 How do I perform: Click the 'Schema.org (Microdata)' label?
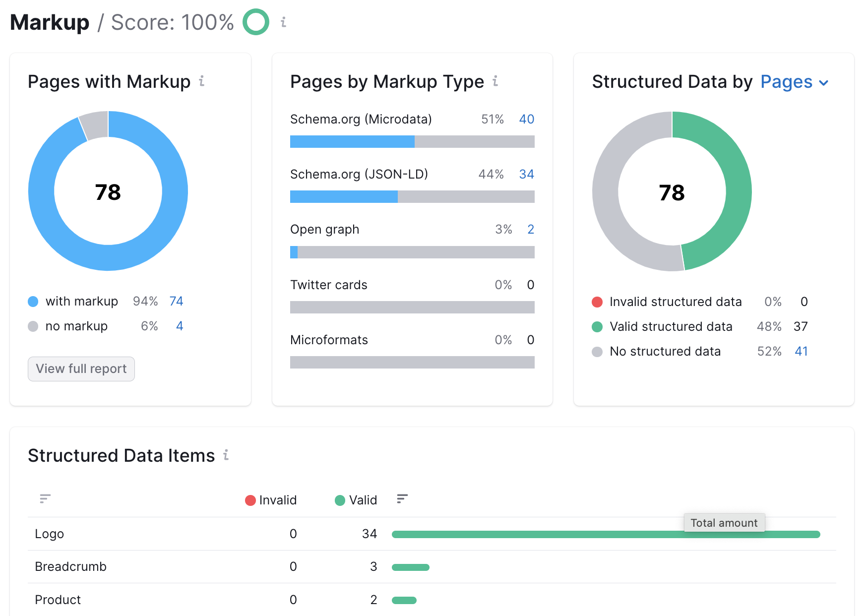coord(361,119)
